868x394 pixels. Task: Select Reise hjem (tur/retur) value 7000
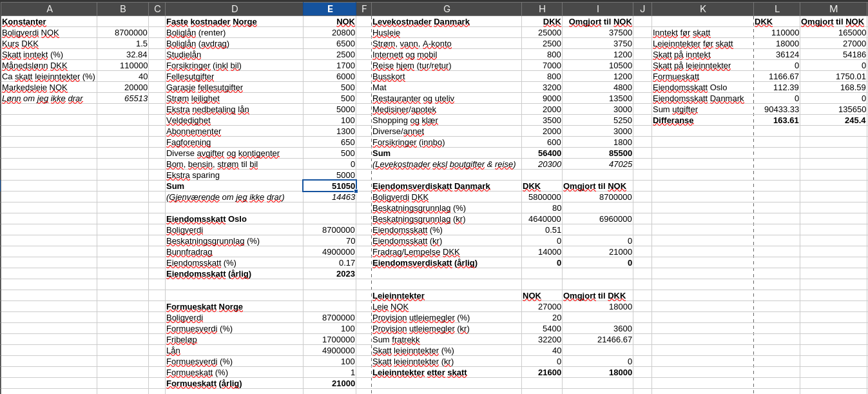tap(542, 65)
